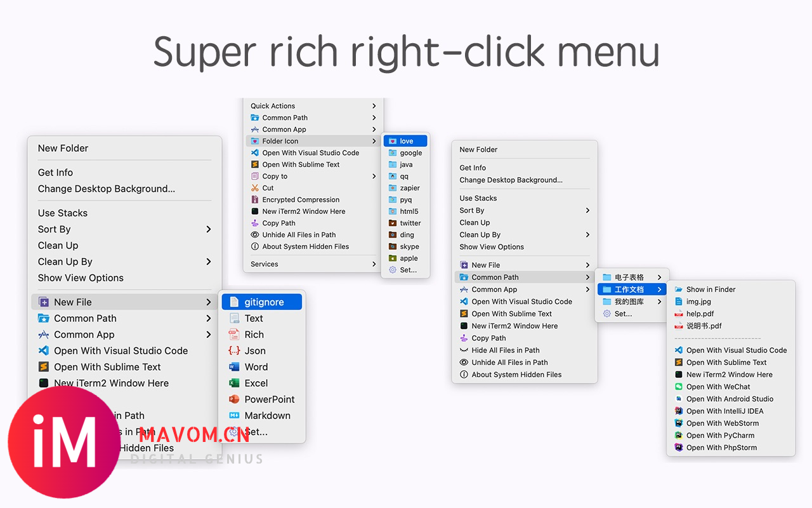Choose Open With PhpStorm
Image resolution: width=812 pixels, height=508 pixels.
tap(731, 448)
